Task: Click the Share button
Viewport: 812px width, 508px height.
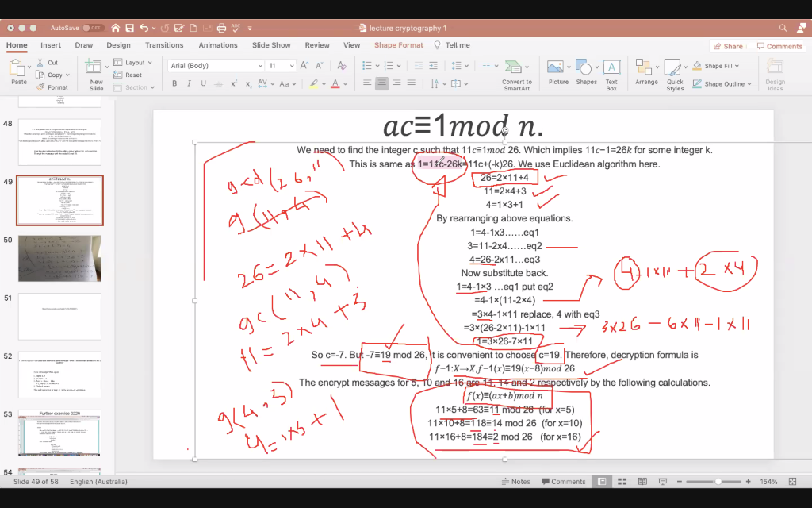Action: (x=728, y=46)
